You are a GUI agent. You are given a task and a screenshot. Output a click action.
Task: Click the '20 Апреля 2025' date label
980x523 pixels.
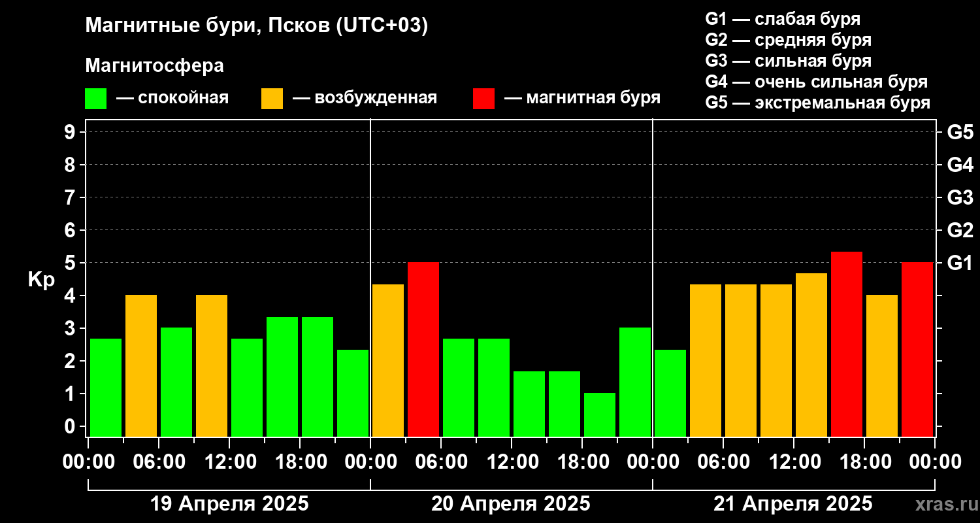pos(511,504)
